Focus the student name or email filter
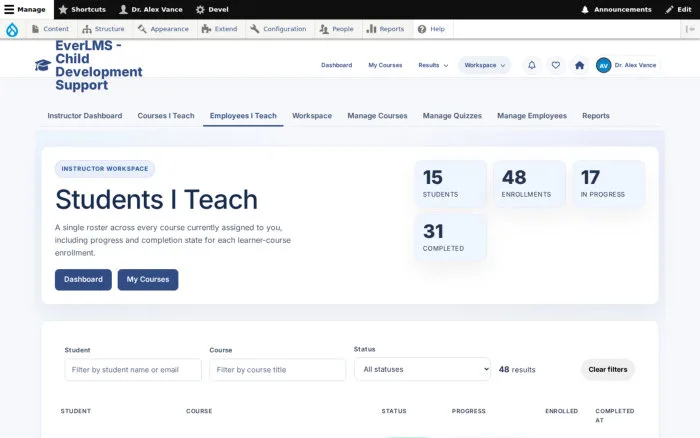700x438 pixels. [x=133, y=370]
